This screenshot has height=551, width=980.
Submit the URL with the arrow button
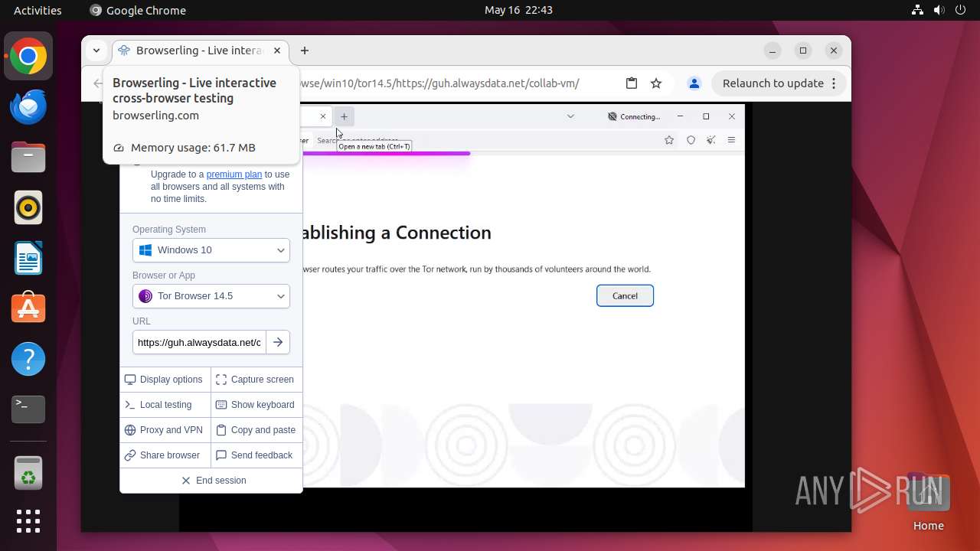pyautogui.click(x=278, y=342)
